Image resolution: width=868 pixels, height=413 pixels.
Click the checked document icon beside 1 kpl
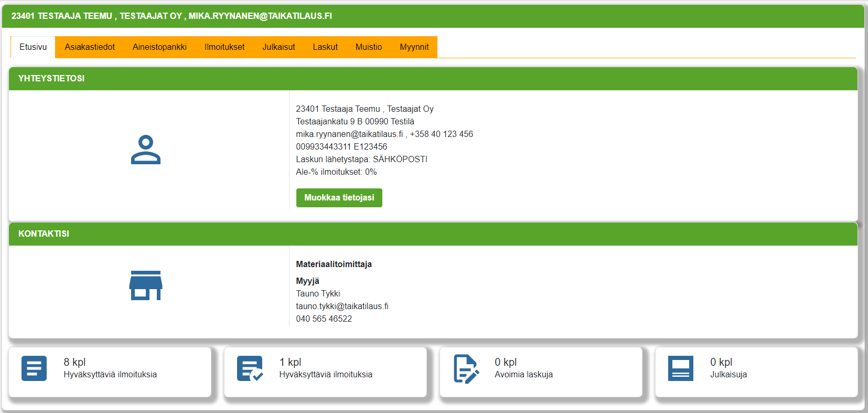(x=250, y=368)
